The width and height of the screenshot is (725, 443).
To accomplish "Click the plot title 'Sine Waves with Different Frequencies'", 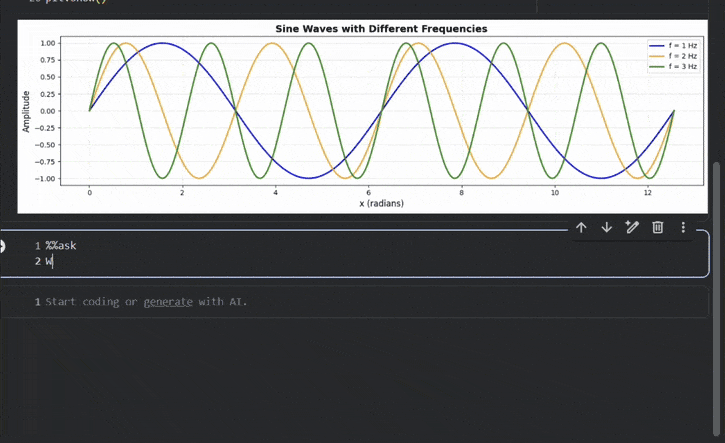I will point(381,29).
